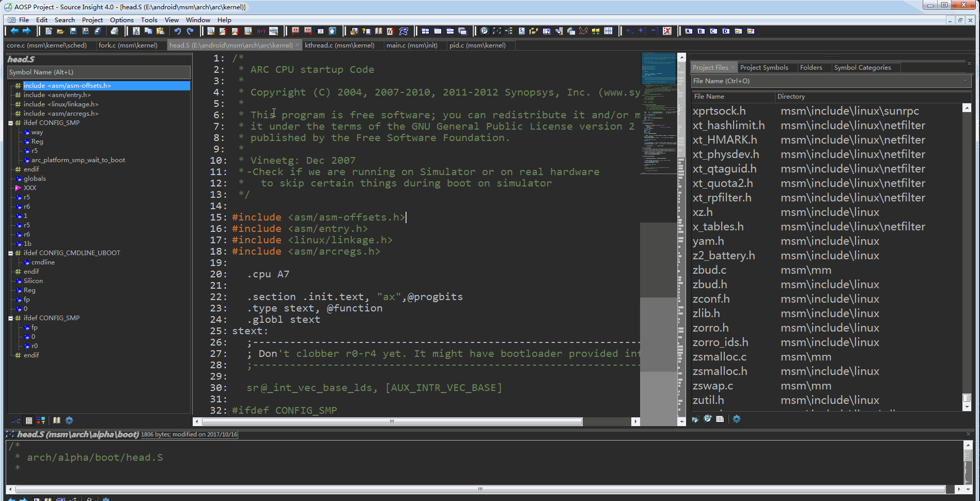980x501 pixels.
Task: Switch to pid.c file tab
Action: pos(477,45)
